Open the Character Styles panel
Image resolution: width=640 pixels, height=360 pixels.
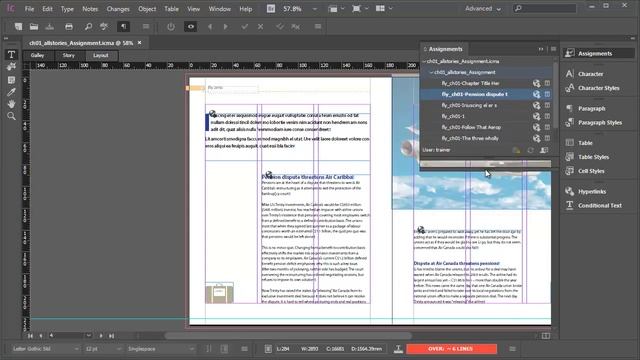click(x=598, y=88)
